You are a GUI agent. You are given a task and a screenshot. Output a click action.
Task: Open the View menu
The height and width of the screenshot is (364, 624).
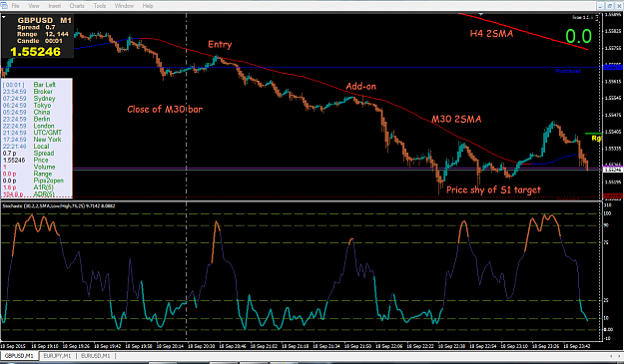(x=34, y=6)
